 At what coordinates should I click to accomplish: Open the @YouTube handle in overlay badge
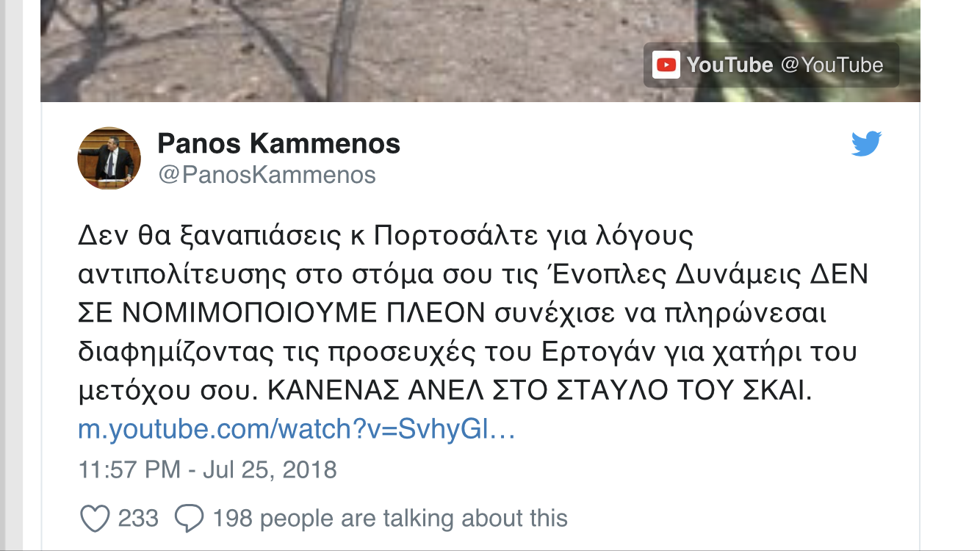[x=832, y=65]
